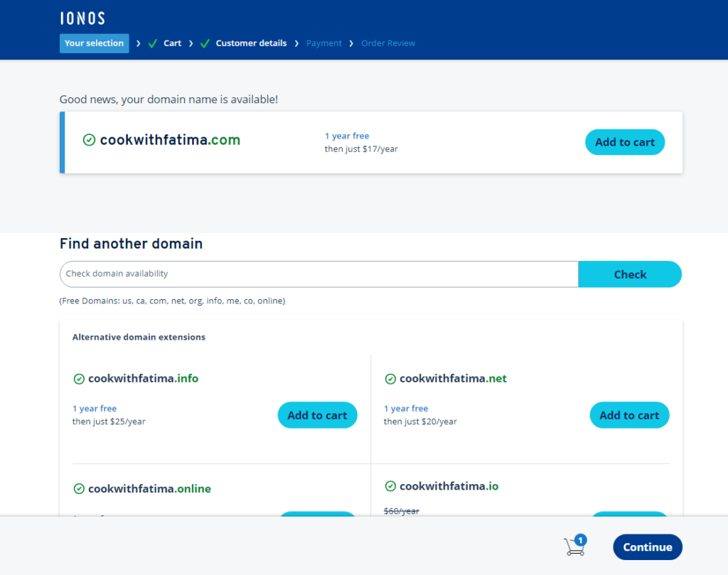Click green availability check beside cookwithfatima.com

(x=89, y=140)
